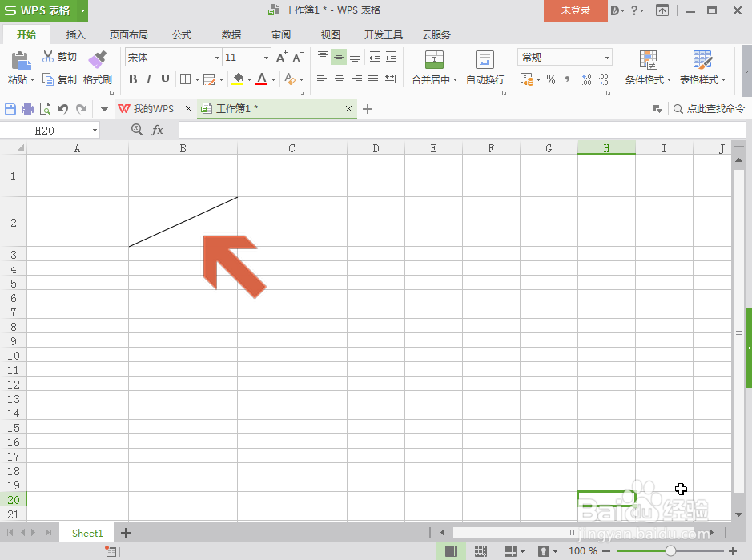Add a new worksheet with plus button

(126, 533)
